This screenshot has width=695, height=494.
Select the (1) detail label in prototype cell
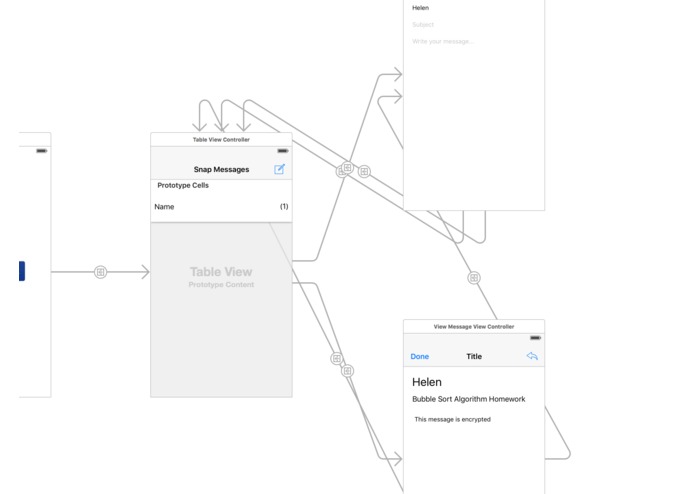pyautogui.click(x=284, y=206)
